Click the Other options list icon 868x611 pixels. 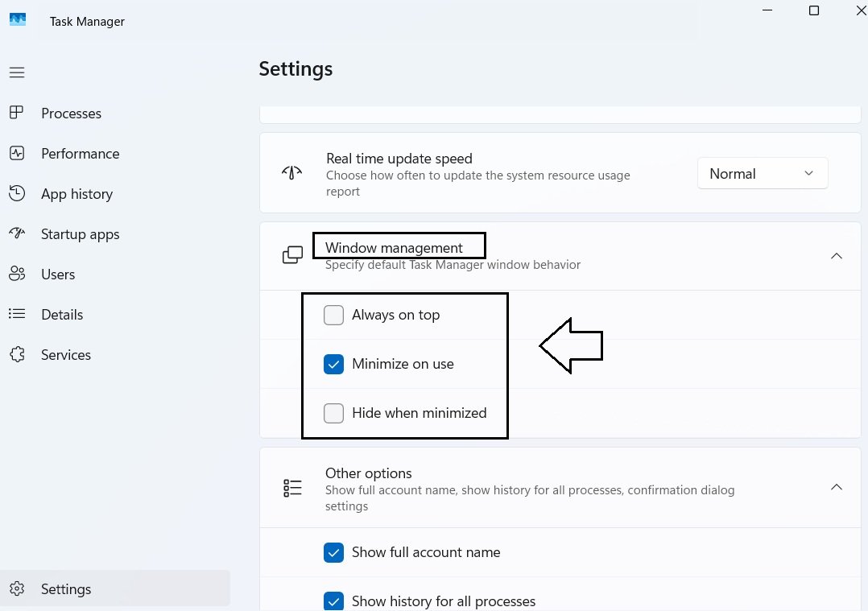point(292,488)
